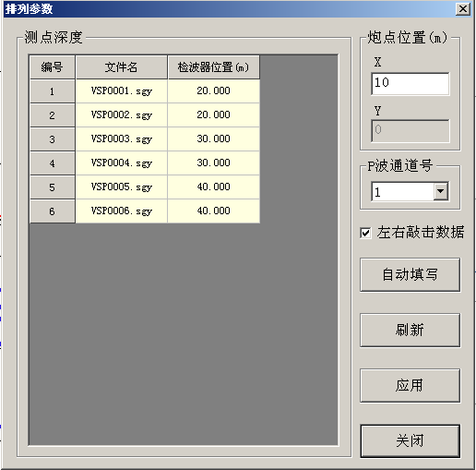476x470 pixels.
Task: Close the 排列参数 window with X icon
Action: [x=463, y=9]
